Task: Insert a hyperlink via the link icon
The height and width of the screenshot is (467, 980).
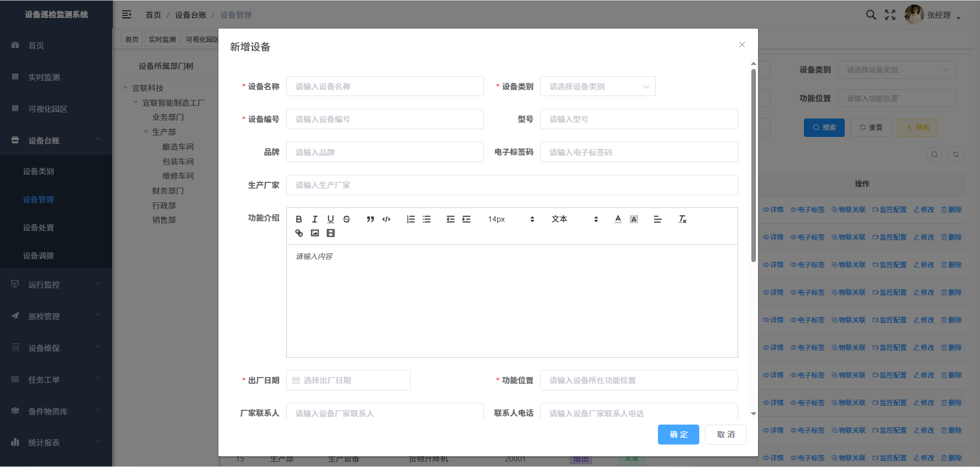Action: pyautogui.click(x=299, y=233)
